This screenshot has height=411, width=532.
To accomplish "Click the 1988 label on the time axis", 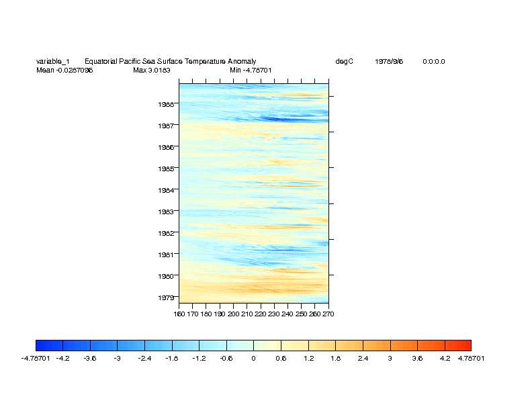I will [166, 104].
